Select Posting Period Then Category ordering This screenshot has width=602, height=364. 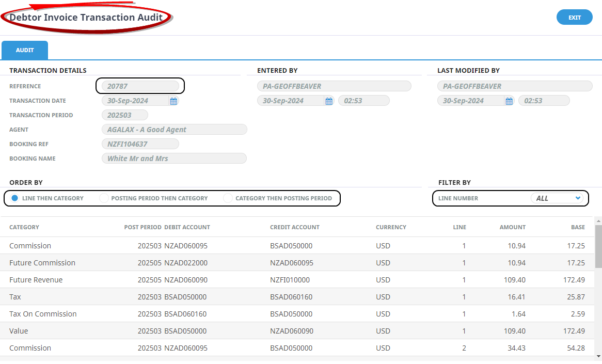tap(104, 198)
